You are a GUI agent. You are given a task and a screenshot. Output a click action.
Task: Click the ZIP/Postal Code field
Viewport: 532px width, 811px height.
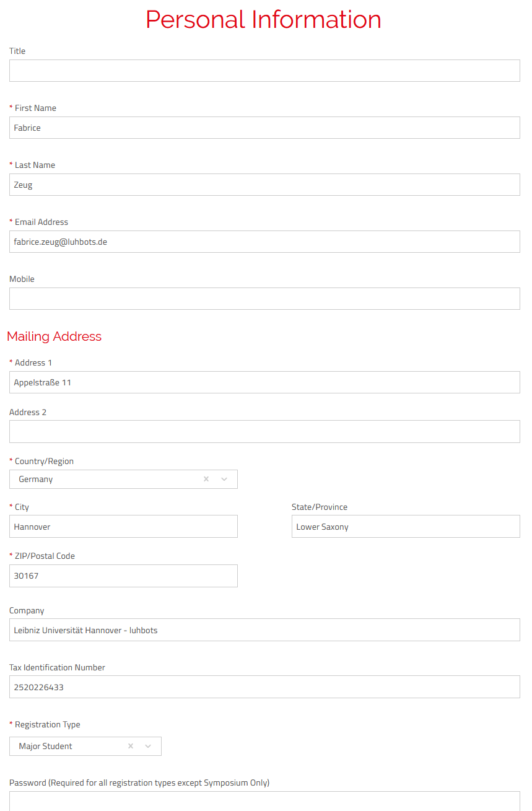(123, 576)
